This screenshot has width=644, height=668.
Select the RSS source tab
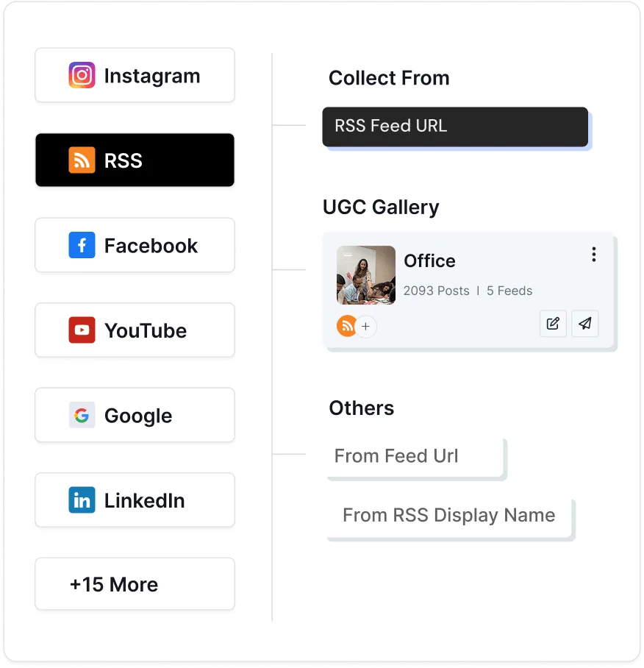pyautogui.click(x=135, y=160)
